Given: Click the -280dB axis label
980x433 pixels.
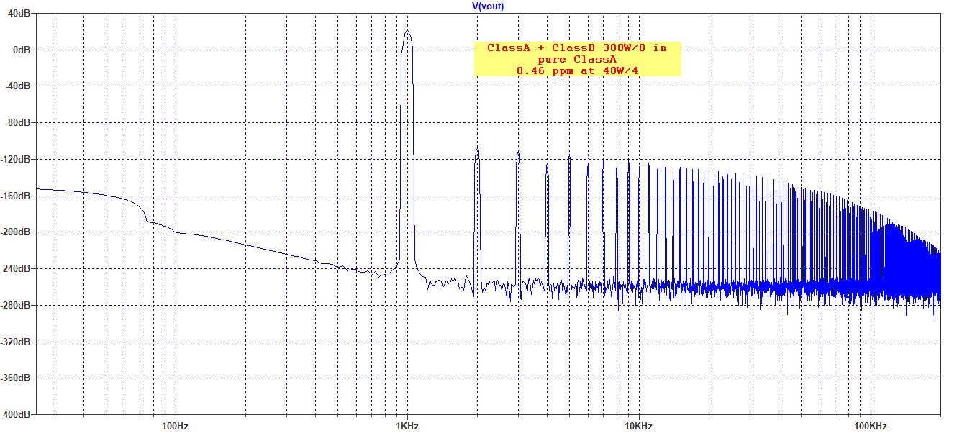Looking at the screenshot, I should click(17, 305).
